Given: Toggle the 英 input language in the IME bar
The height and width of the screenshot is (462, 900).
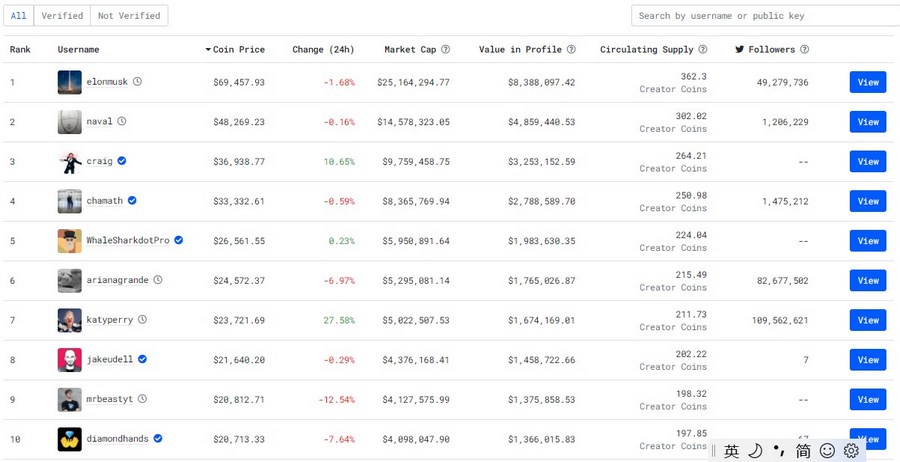Looking at the screenshot, I should 732,451.
